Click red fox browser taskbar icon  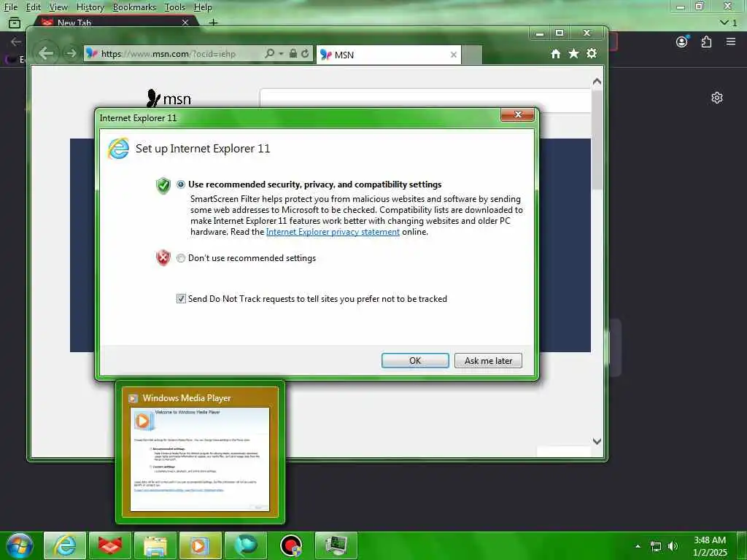[110, 545]
